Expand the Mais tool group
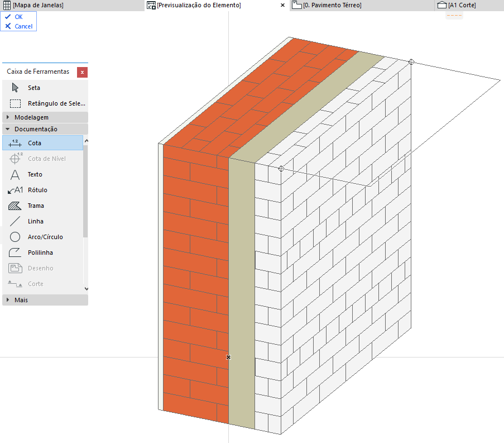The width and height of the screenshot is (504, 443). tap(45, 300)
